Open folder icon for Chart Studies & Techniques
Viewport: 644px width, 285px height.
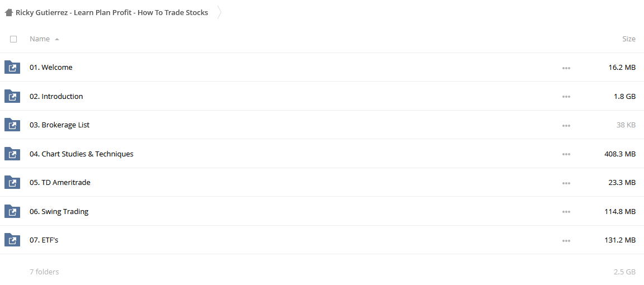click(12, 154)
